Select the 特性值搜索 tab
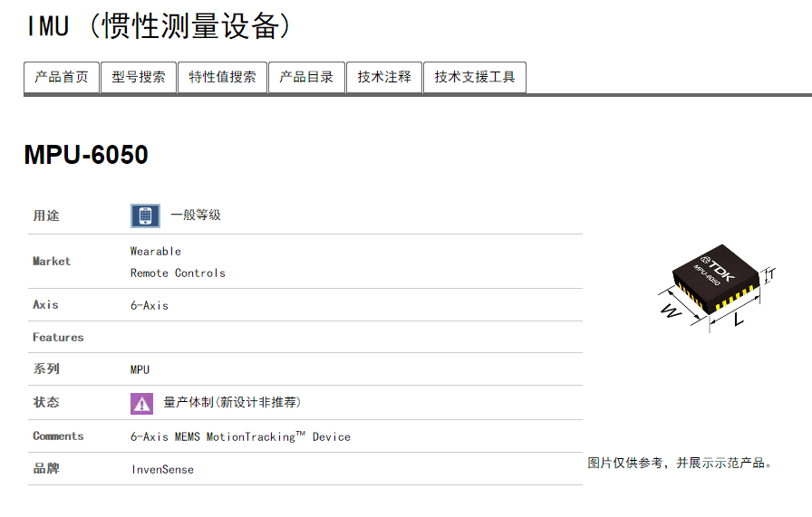The width and height of the screenshot is (812, 517). coord(222,78)
